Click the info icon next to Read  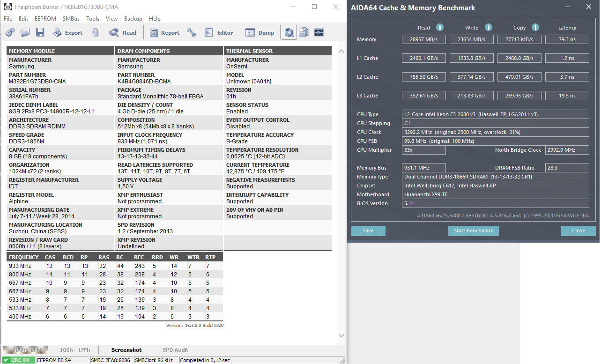point(440,28)
